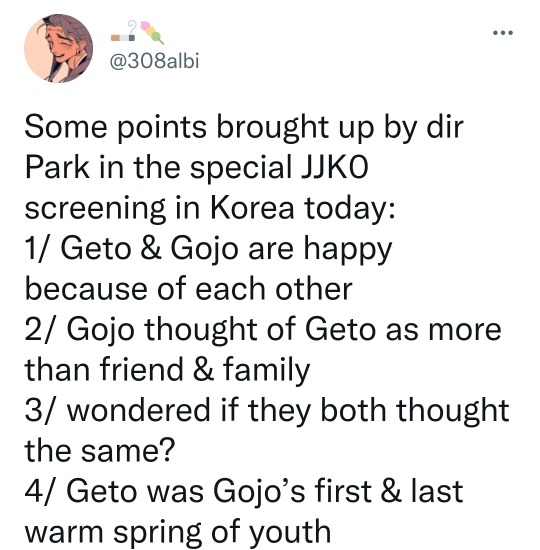Click the dango emoji in the display name
The height and width of the screenshot is (550, 540).
tap(152, 33)
